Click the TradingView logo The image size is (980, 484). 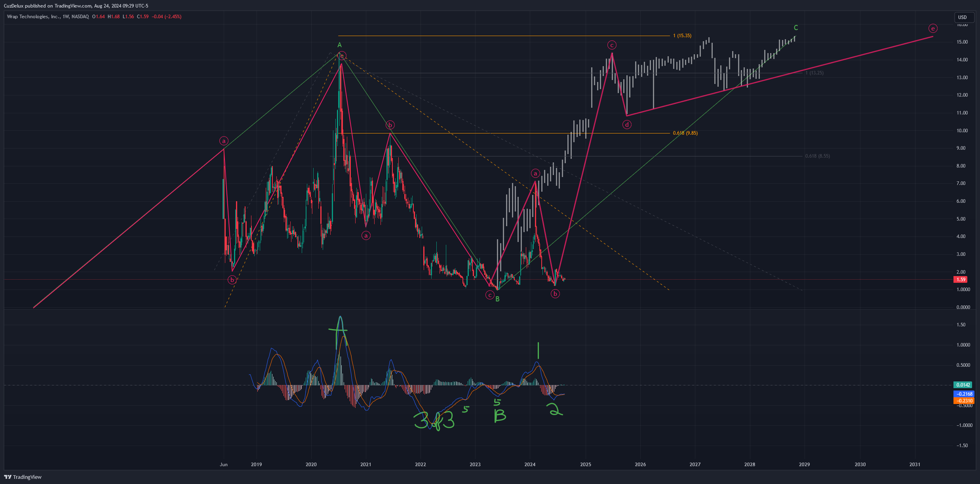(x=23, y=477)
